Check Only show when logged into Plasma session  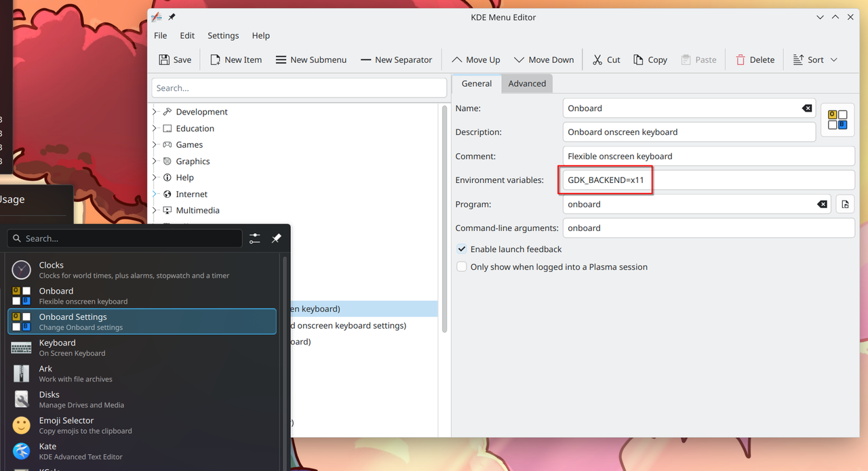[x=462, y=267]
